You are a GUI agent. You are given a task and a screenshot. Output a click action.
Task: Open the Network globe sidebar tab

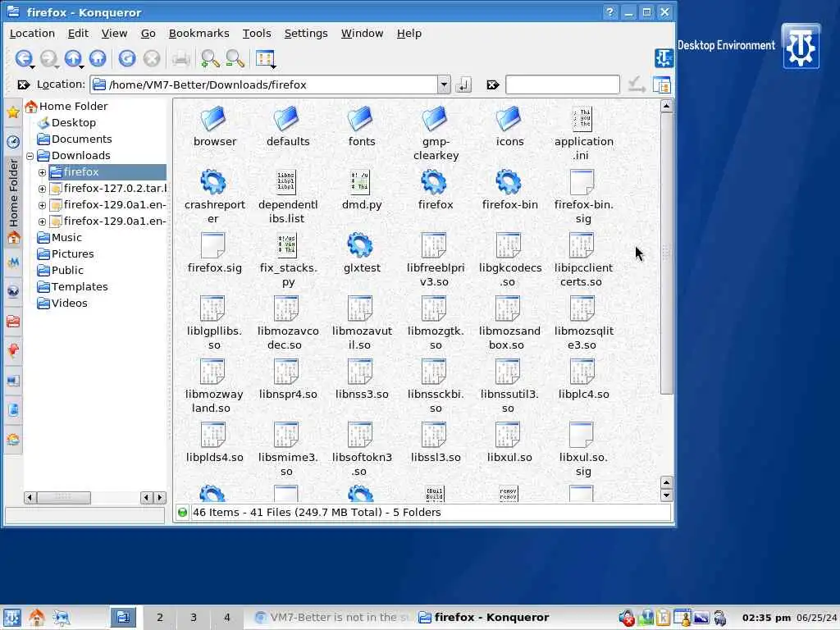click(x=13, y=291)
